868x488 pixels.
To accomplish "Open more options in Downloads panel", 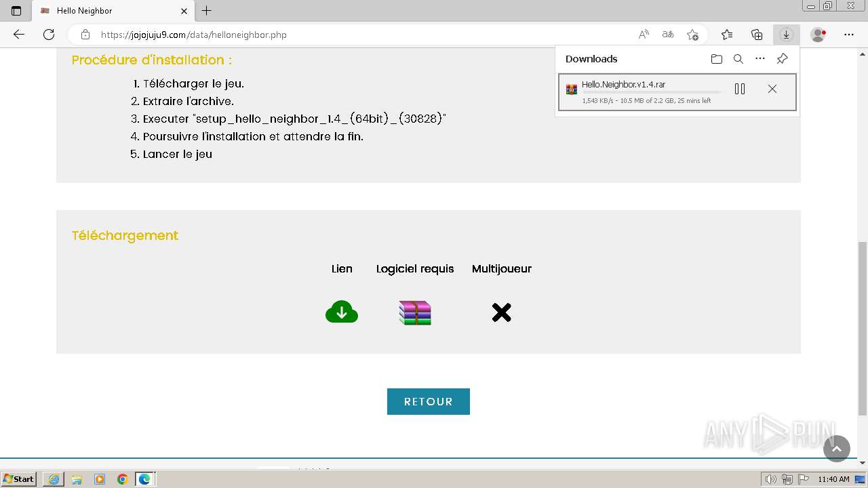I will pyautogui.click(x=760, y=59).
